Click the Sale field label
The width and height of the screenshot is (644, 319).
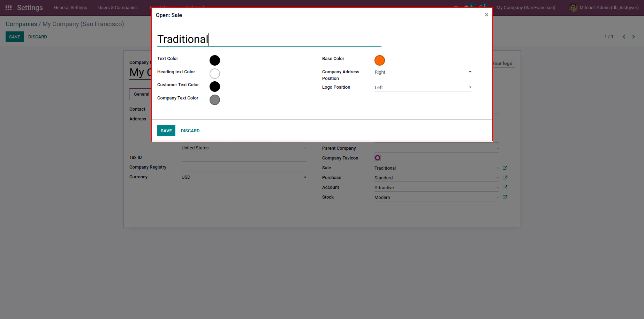coord(327,168)
